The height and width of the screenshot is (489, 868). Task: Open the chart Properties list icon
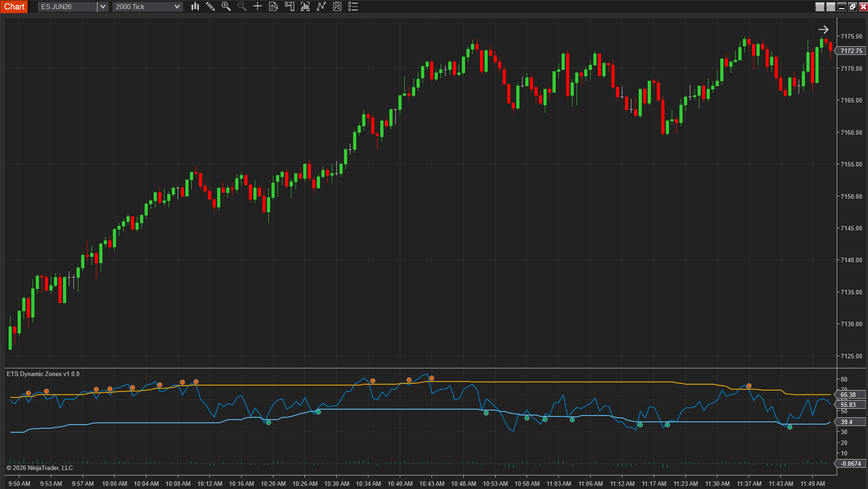(353, 6)
